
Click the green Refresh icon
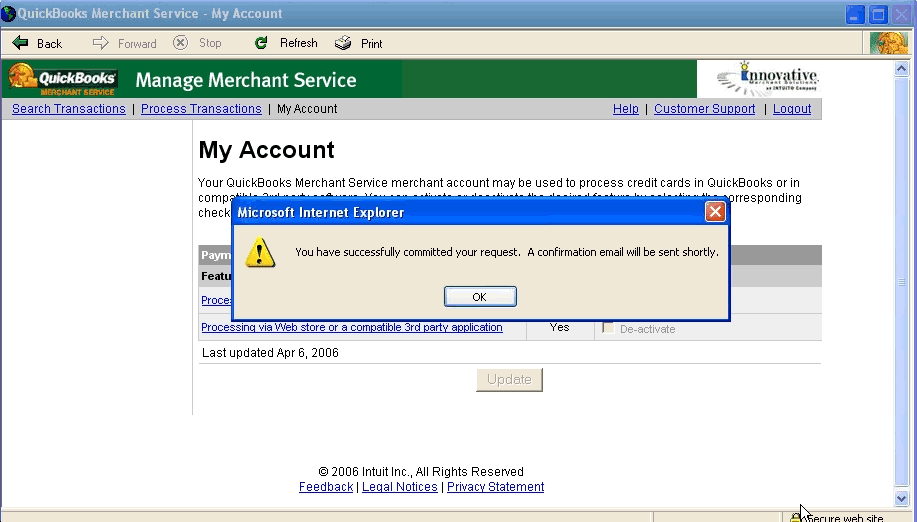[261, 43]
